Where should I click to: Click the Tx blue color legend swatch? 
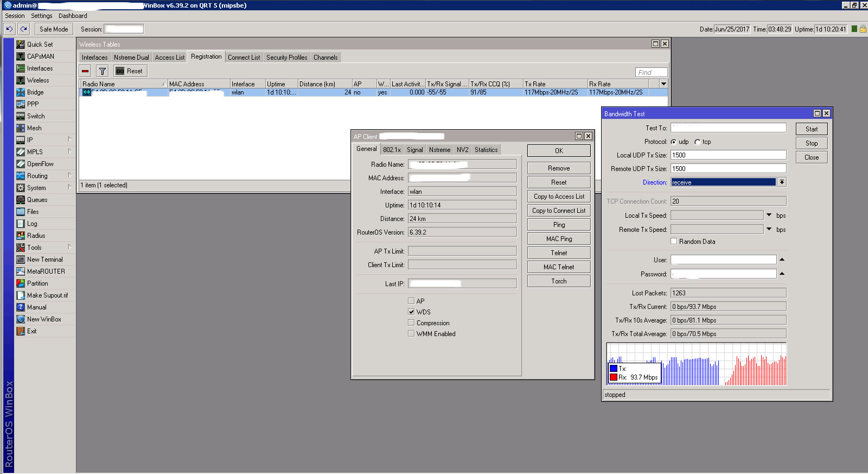click(x=614, y=369)
